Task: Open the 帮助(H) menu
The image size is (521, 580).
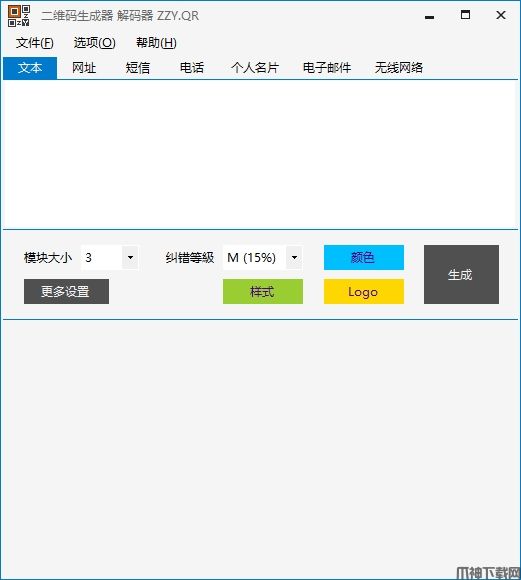Action: pos(156,43)
